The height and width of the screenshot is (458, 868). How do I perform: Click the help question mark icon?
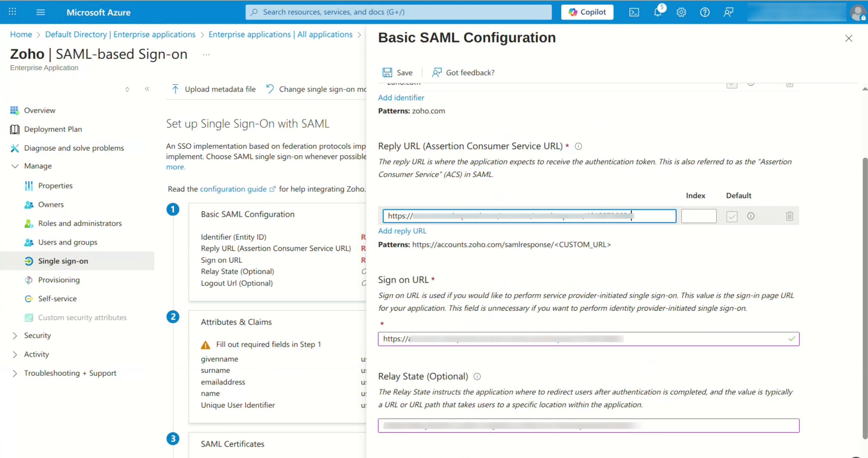click(x=705, y=12)
